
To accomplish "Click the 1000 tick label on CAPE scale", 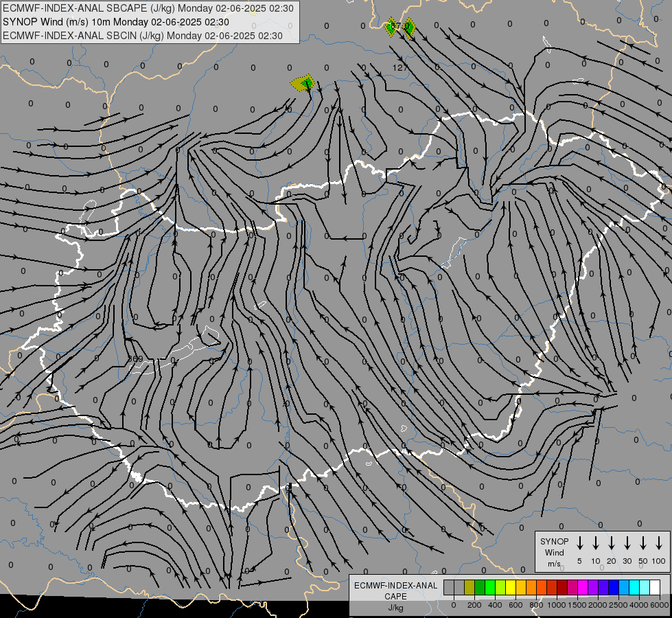I will (x=557, y=605).
